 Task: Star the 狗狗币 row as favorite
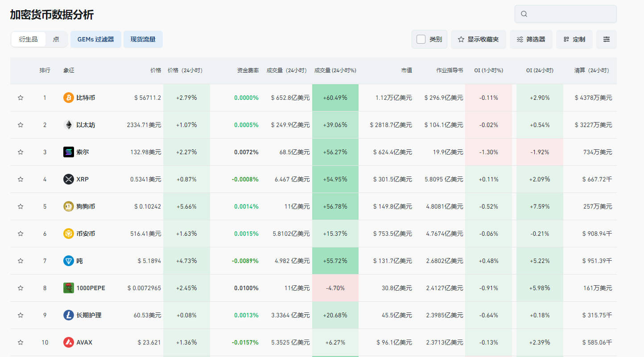coord(21,206)
